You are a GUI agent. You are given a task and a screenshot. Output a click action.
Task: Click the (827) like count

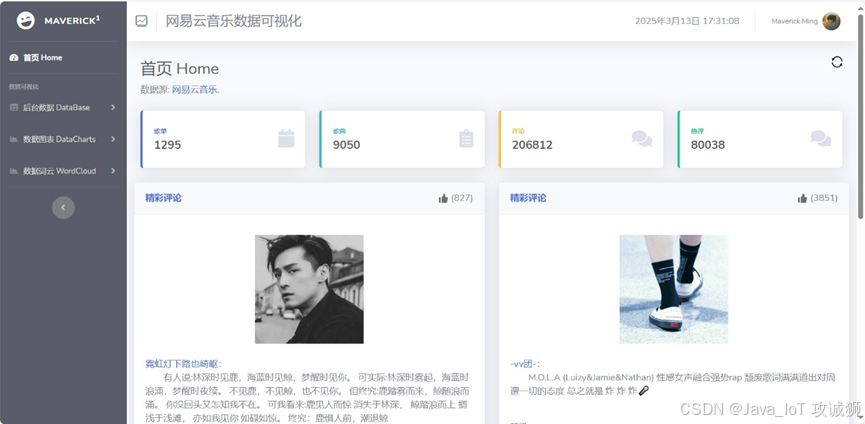pos(462,198)
